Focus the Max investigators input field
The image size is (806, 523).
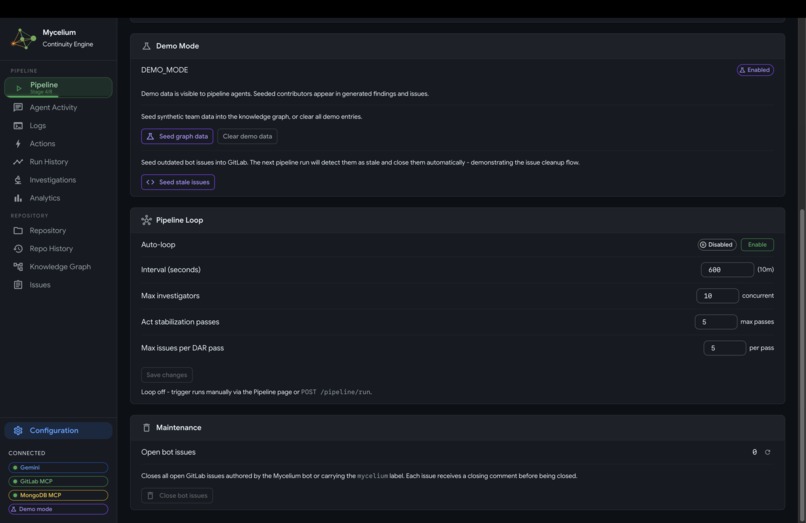tap(717, 296)
